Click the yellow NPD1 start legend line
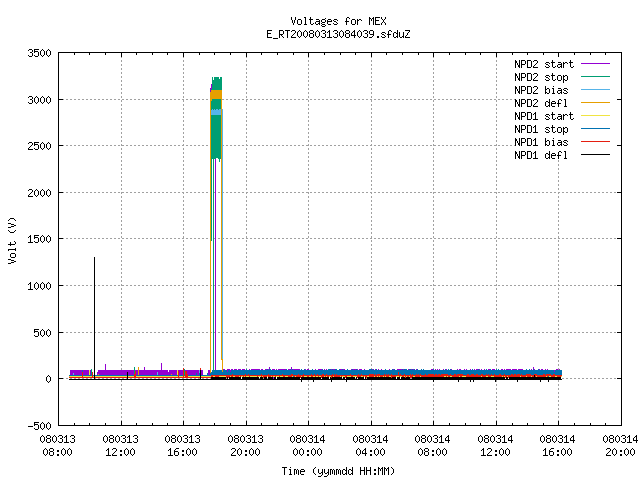640x480 pixels. point(596,116)
